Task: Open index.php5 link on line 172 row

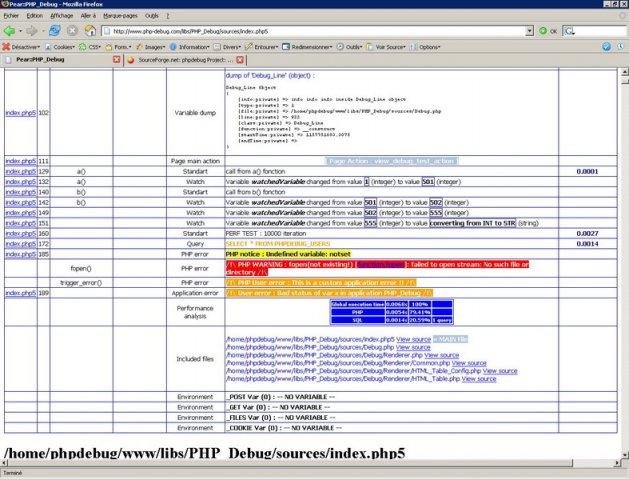Action: (x=20, y=244)
